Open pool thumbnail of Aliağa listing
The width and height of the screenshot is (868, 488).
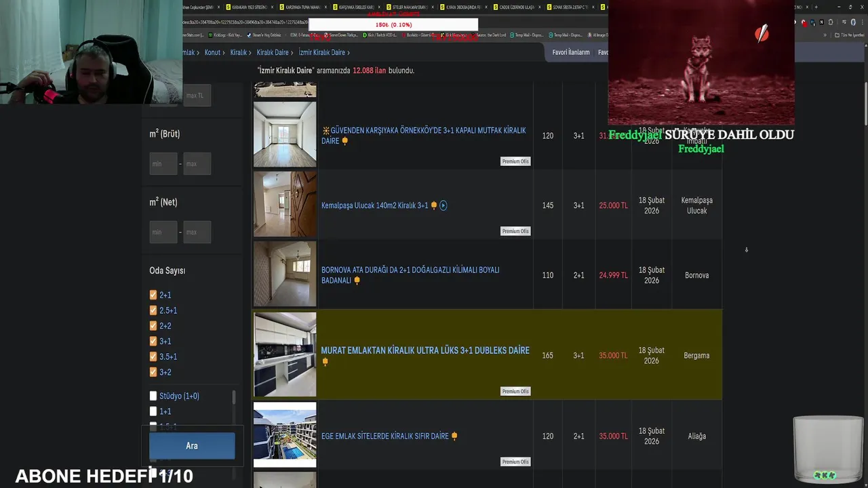tap(285, 434)
